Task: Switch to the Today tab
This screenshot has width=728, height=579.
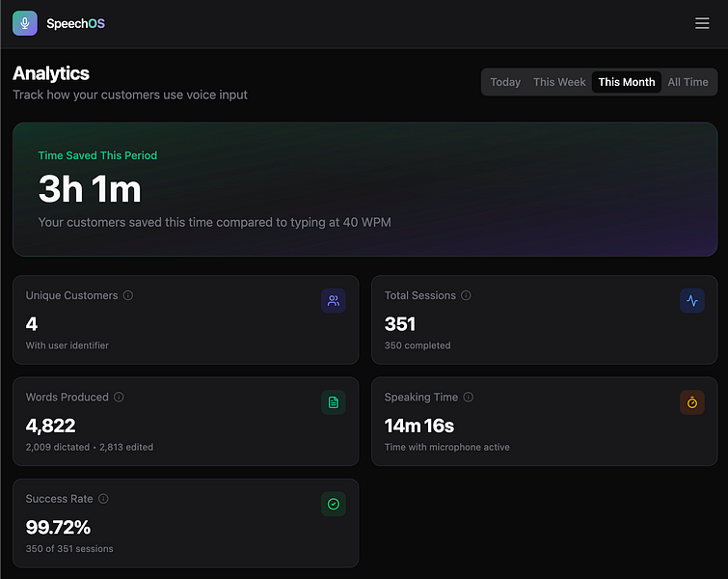Action: [505, 82]
